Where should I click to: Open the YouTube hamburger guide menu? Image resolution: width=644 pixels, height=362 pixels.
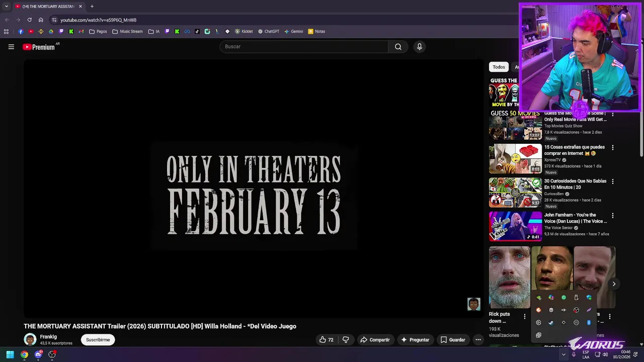(11, 47)
